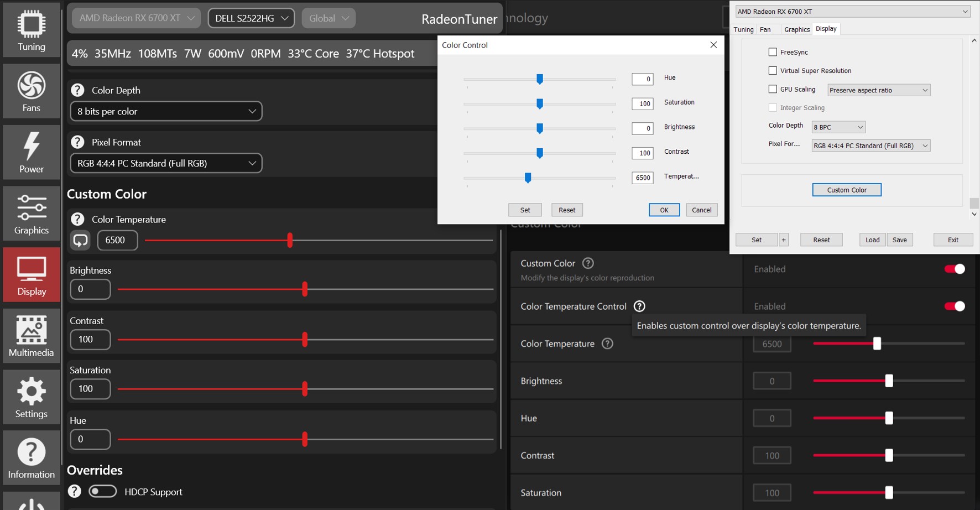Click the Save button in the utility window
Screen dimensions: 980x510
pos(900,240)
